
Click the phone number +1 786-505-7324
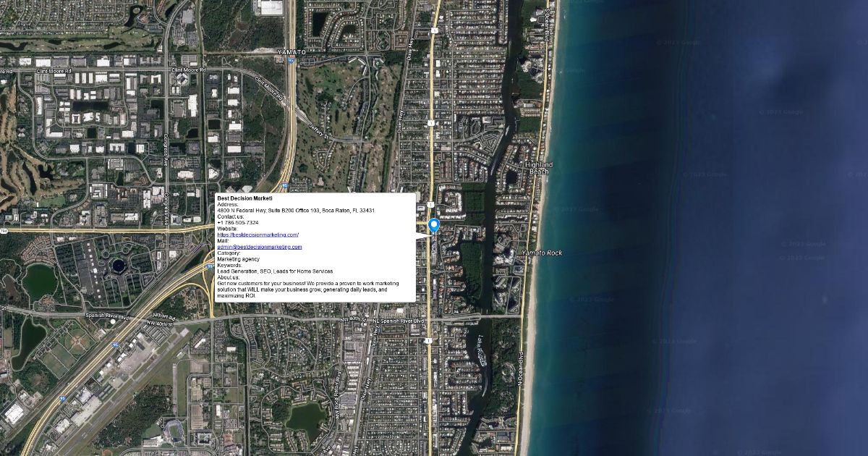(238, 223)
